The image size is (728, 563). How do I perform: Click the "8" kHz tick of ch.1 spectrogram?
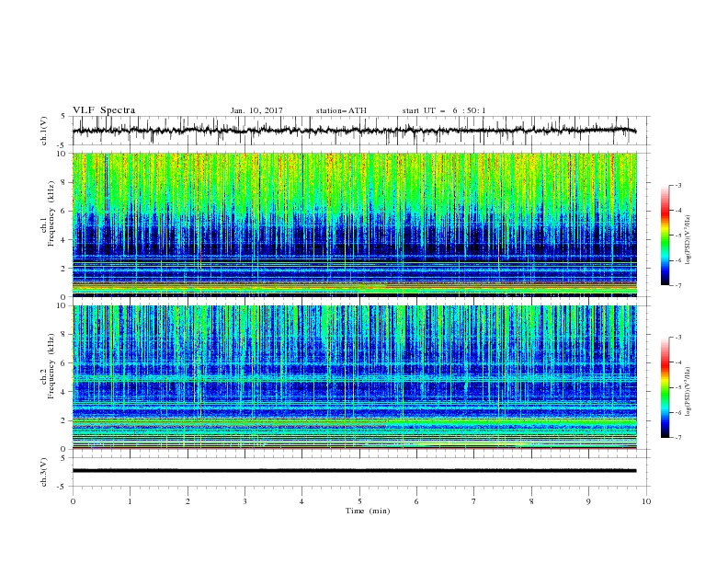click(x=65, y=182)
